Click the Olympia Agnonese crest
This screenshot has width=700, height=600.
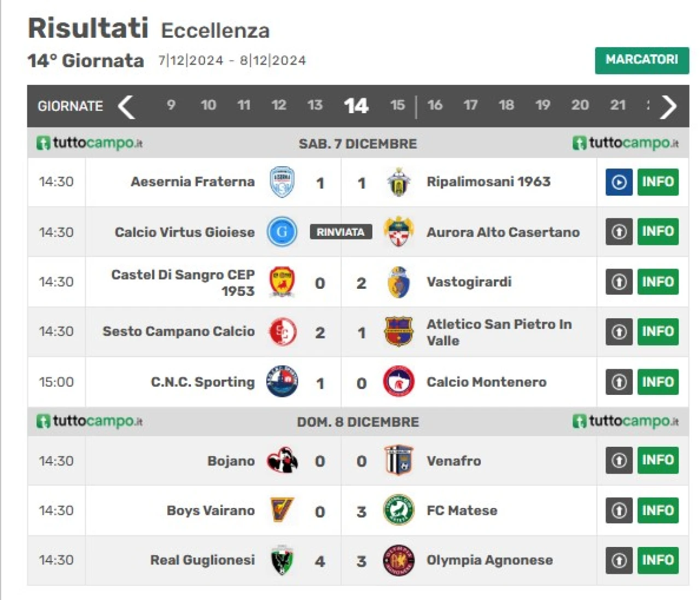(398, 560)
